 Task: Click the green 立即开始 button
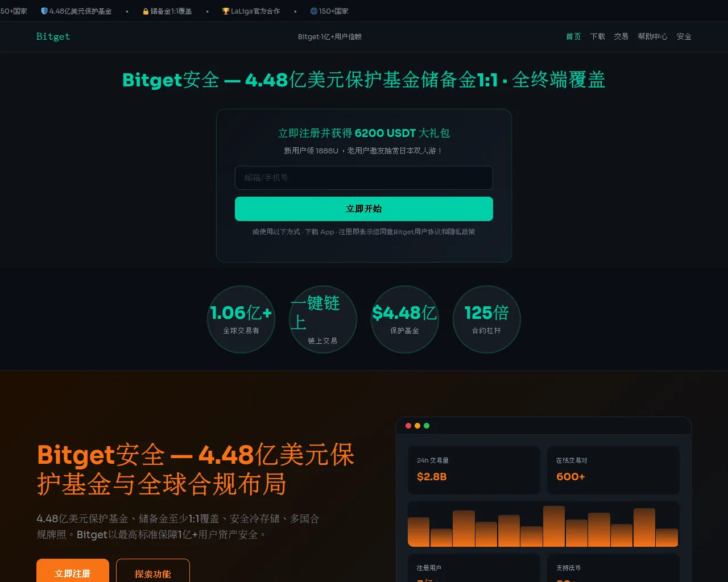pyautogui.click(x=364, y=209)
